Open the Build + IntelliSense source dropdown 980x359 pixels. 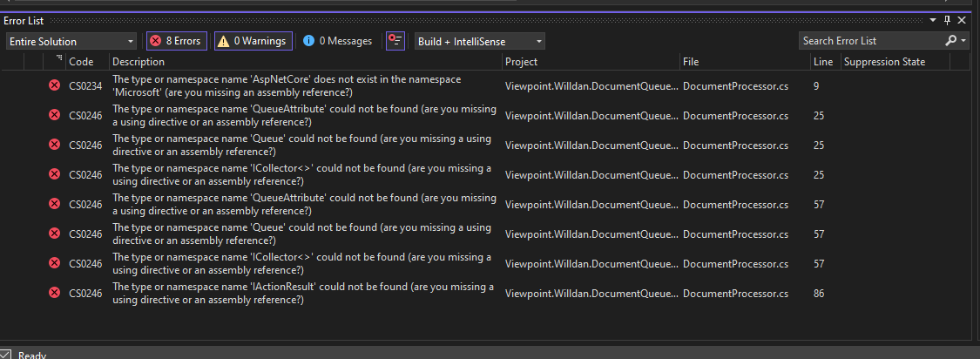click(480, 41)
